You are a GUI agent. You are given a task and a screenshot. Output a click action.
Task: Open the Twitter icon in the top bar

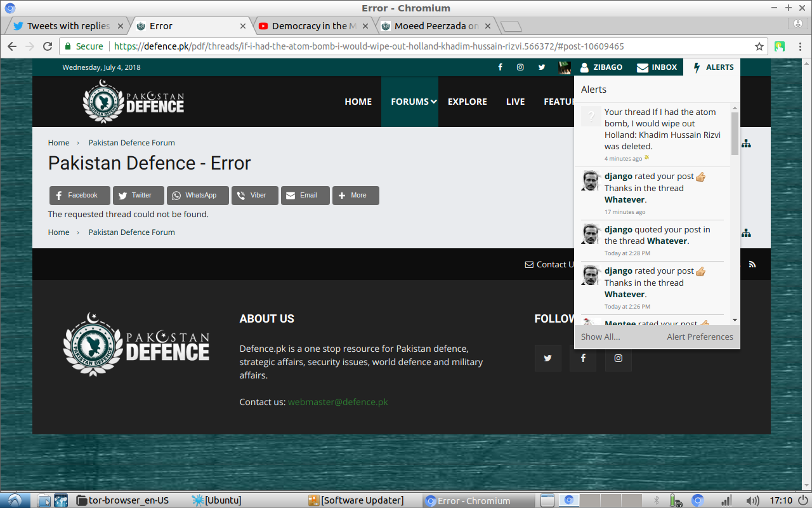[x=542, y=67]
